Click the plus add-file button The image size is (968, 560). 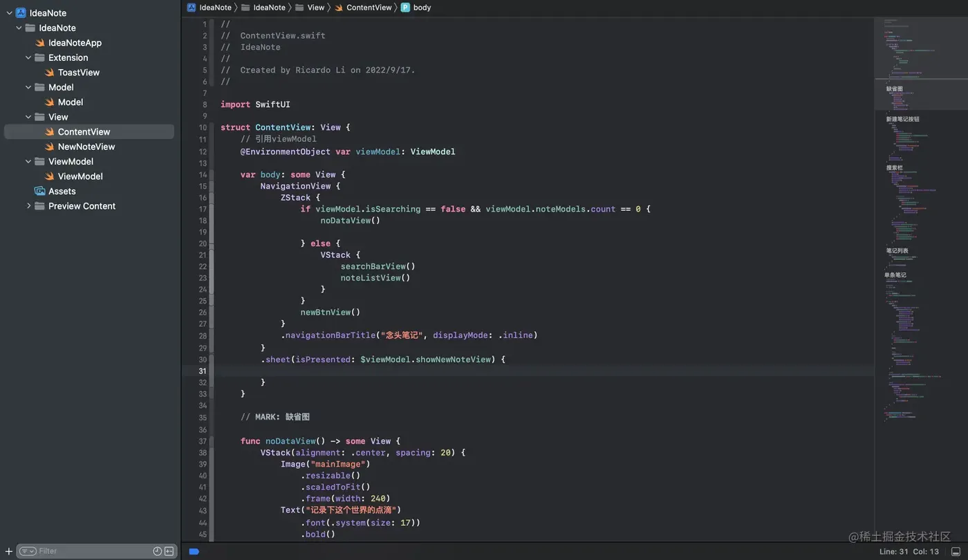pos(8,551)
